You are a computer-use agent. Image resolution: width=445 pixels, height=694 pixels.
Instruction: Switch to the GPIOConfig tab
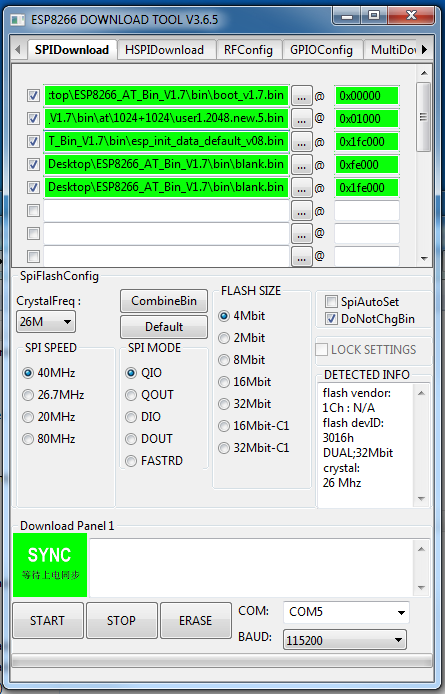tap(321, 50)
